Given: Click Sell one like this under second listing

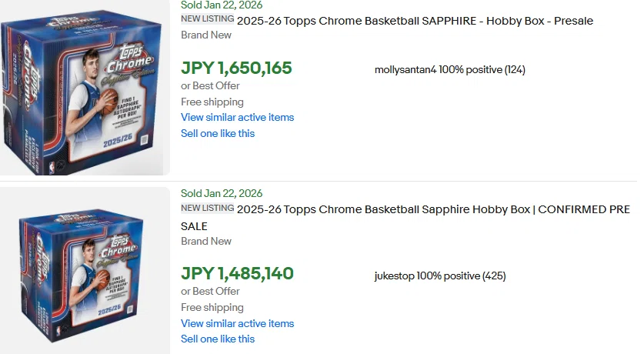Looking at the screenshot, I should tap(218, 339).
